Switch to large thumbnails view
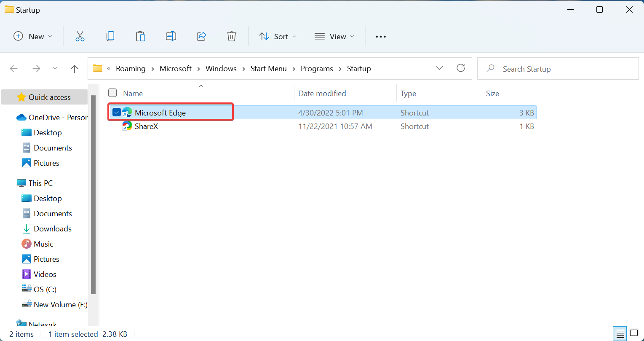Screen dimensions: 644x341 (633, 334)
